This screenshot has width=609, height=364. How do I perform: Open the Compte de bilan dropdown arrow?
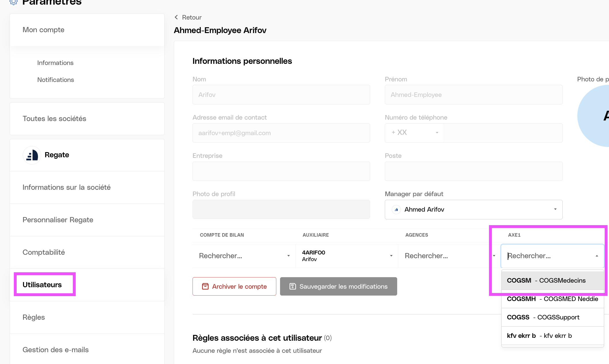coord(288,256)
